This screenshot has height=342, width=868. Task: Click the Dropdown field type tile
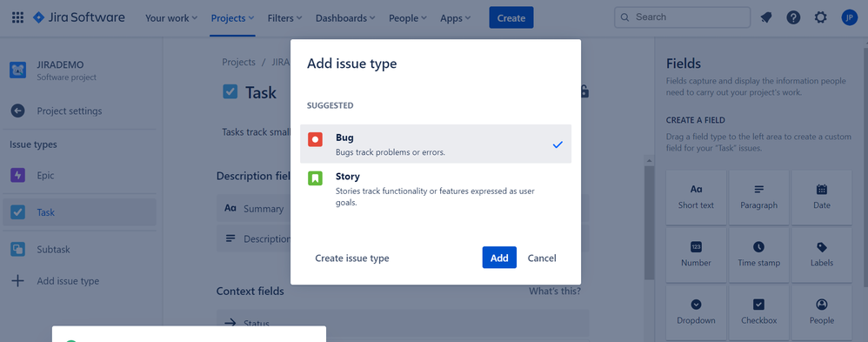pos(696,312)
